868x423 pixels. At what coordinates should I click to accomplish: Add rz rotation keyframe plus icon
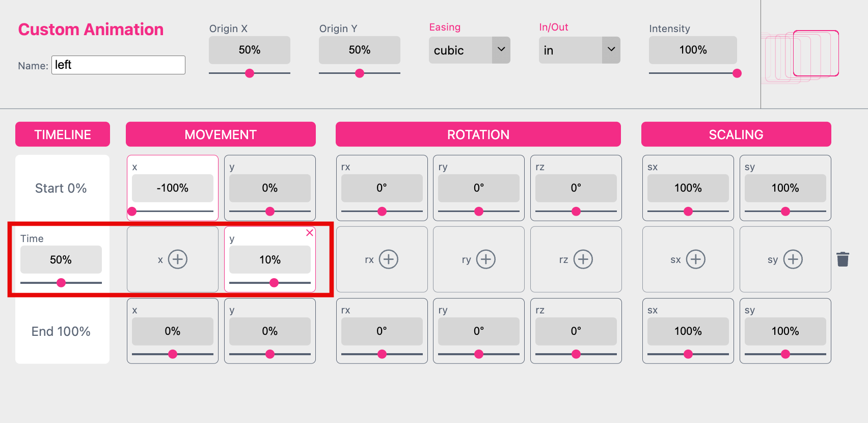(583, 259)
